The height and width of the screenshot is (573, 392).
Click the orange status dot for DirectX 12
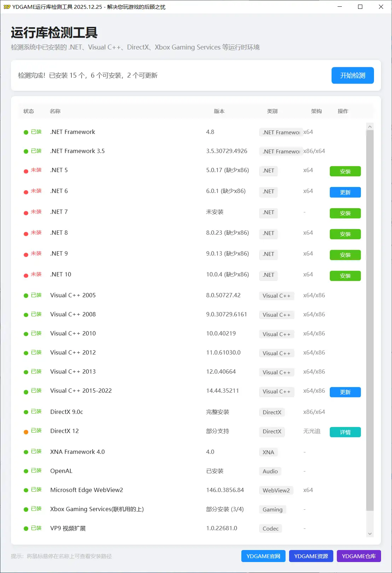click(26, 432)
